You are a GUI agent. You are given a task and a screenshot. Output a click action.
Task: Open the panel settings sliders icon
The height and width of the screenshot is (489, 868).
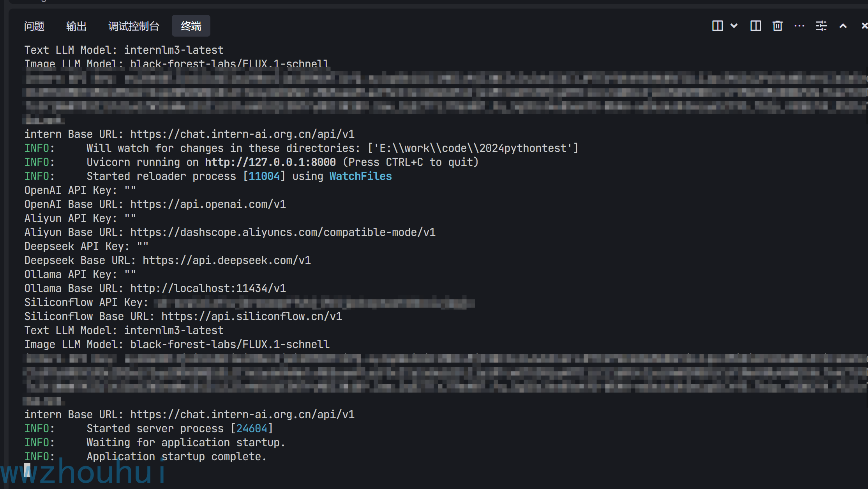pos(821,26)
